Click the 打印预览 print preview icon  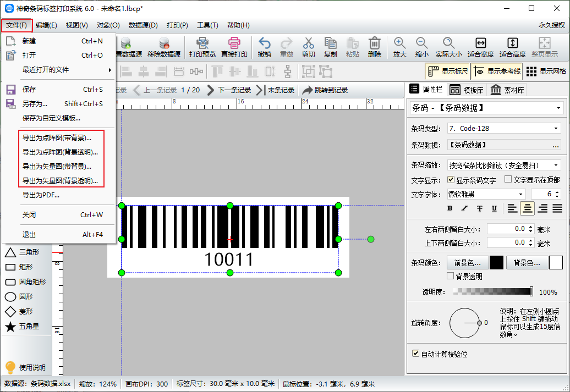pyautogui.click(x=202, y=48)
